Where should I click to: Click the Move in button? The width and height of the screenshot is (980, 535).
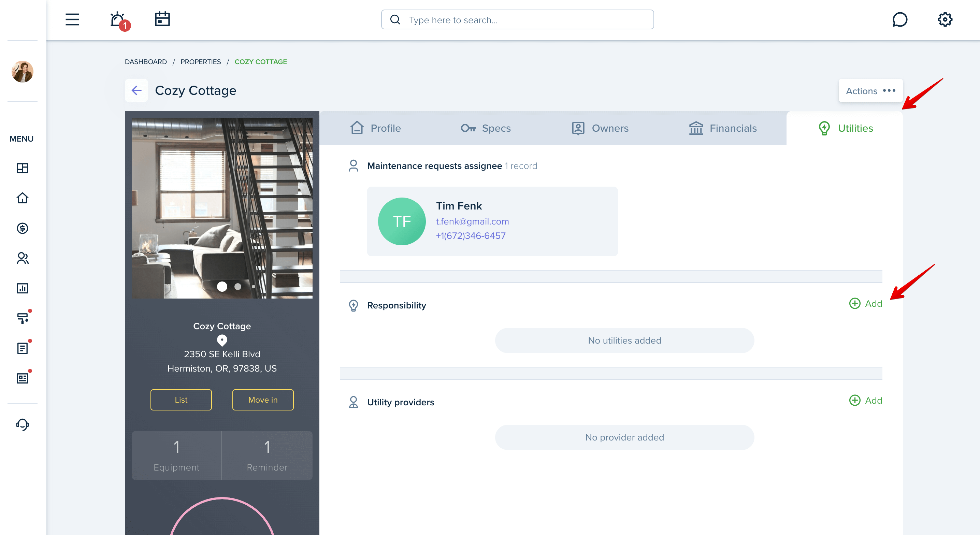(263, 400)
